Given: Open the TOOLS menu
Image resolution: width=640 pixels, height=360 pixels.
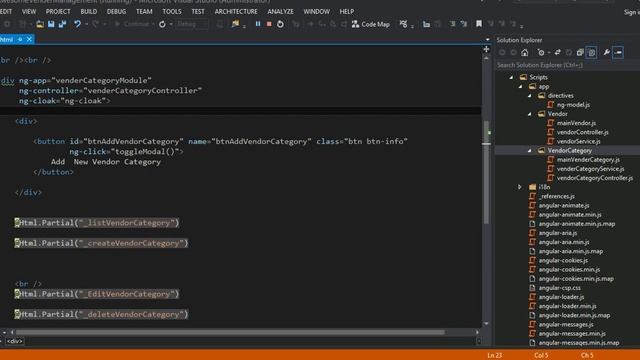Looking at the screenshot, I should click(x=172, y=12).
